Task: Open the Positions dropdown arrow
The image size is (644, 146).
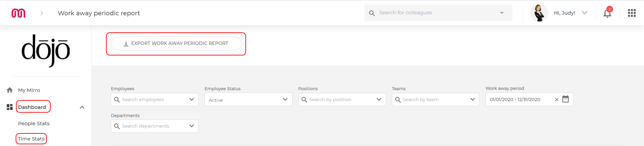Action: tap(379, 99)
